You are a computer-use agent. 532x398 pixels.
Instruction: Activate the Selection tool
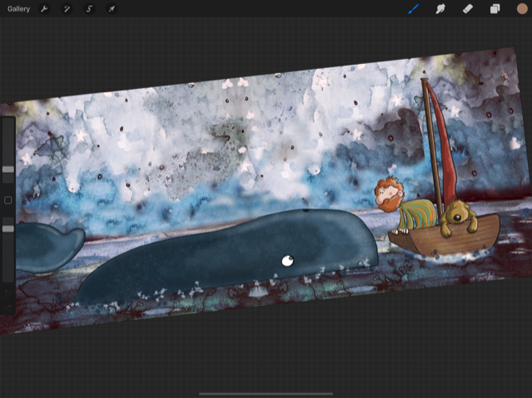89,9
